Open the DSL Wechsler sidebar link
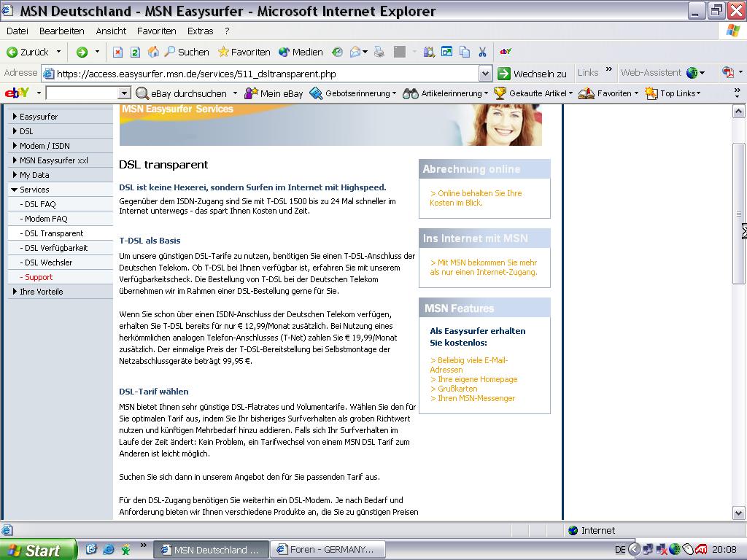 [49, 262]
